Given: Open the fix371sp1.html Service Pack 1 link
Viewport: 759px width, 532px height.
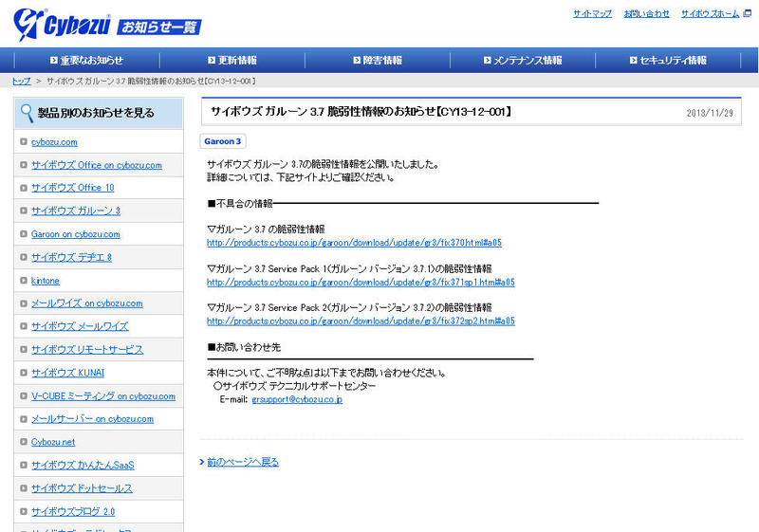Looking at the screenshot, I should click(361, 282).
